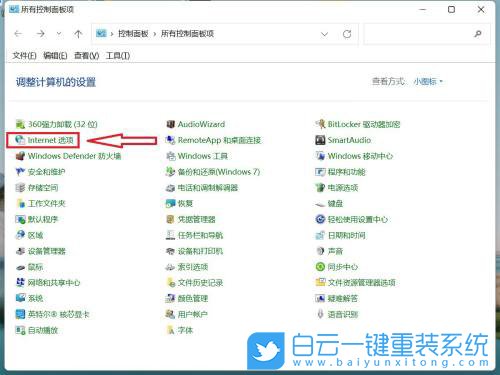Open the 查看(V) menu
The image size is (500, 375).
[87, 56]
